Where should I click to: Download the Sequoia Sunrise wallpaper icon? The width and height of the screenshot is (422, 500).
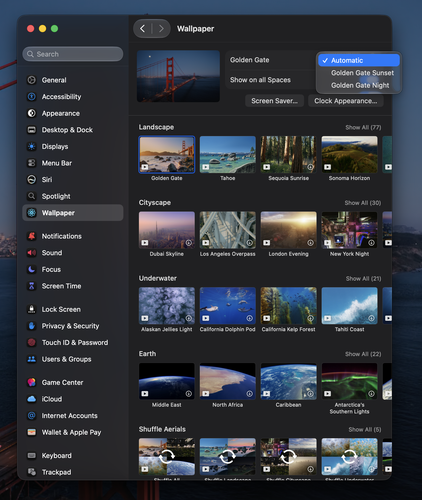click(x=310, y=167)
